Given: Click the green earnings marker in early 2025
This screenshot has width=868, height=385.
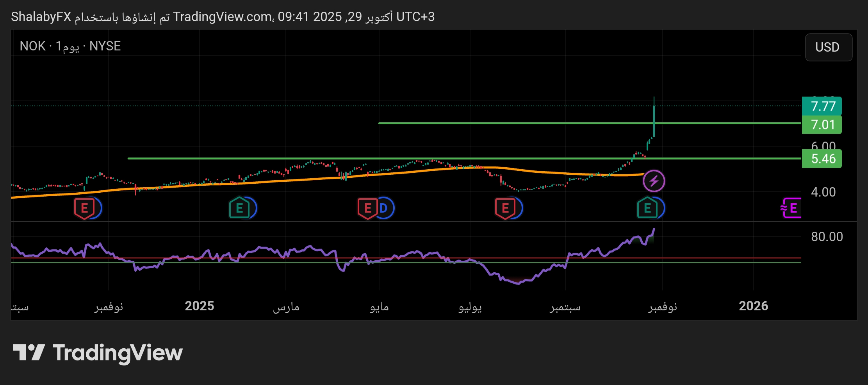Looking at the screenshot, I should point(239,208).
